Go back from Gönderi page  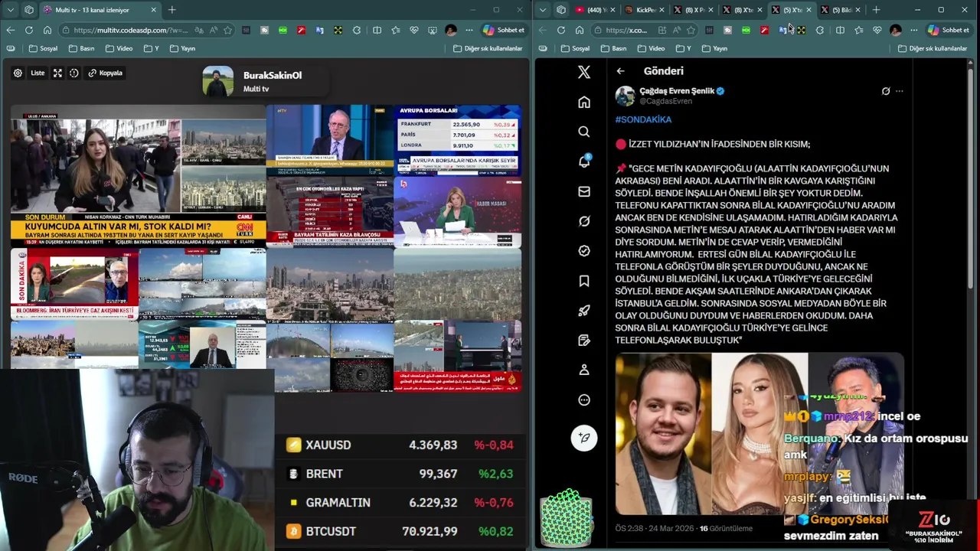pyautogui.click(x=621, y=71)
